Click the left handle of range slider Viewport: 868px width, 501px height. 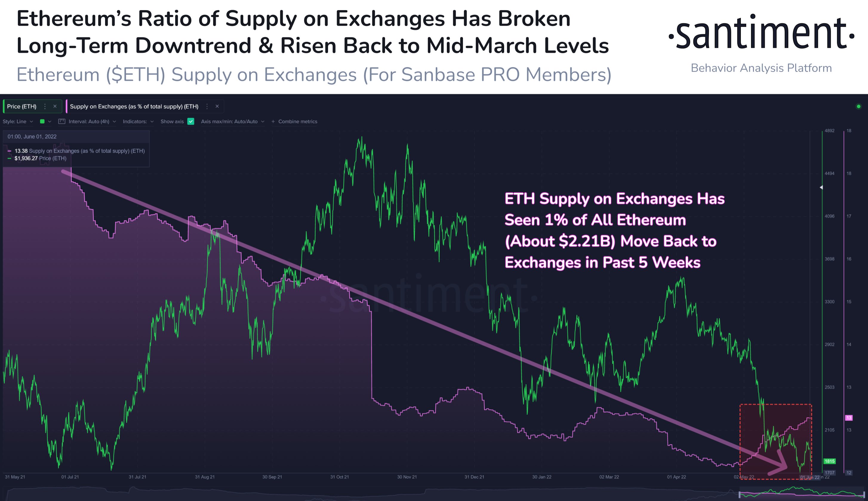click(740, 495)
